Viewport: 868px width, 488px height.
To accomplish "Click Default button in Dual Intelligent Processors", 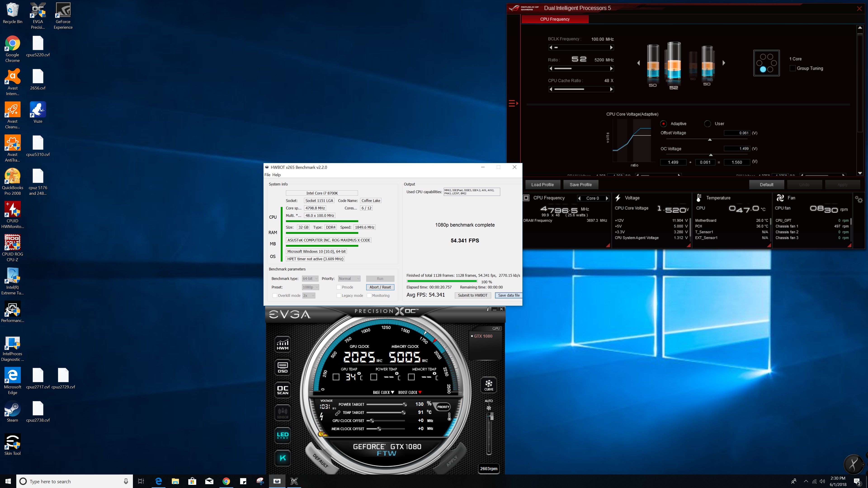I will click(x=767, y=185).
